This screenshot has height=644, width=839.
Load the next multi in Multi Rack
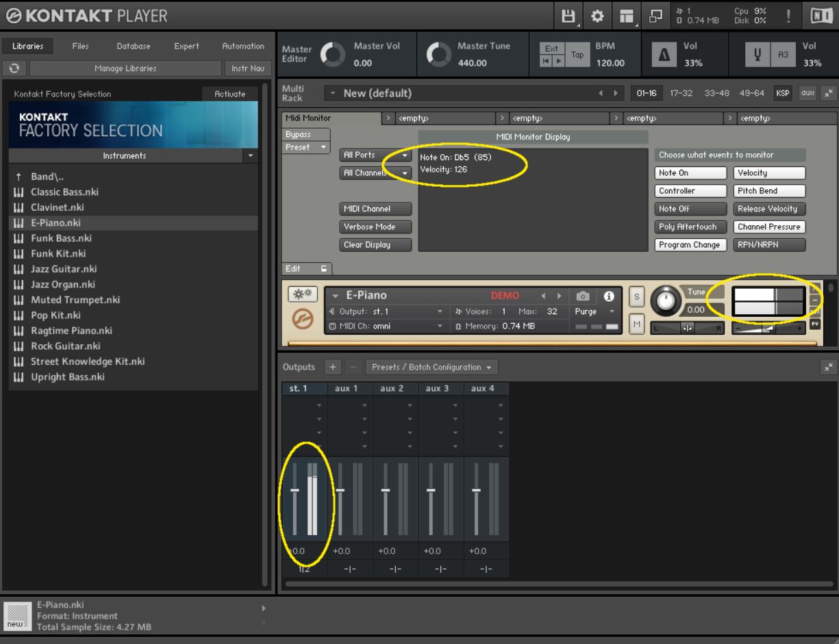coord(616,93)
